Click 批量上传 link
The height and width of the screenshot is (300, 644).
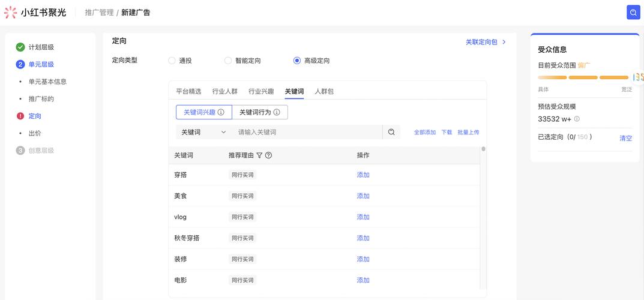[x=468, y=132]
